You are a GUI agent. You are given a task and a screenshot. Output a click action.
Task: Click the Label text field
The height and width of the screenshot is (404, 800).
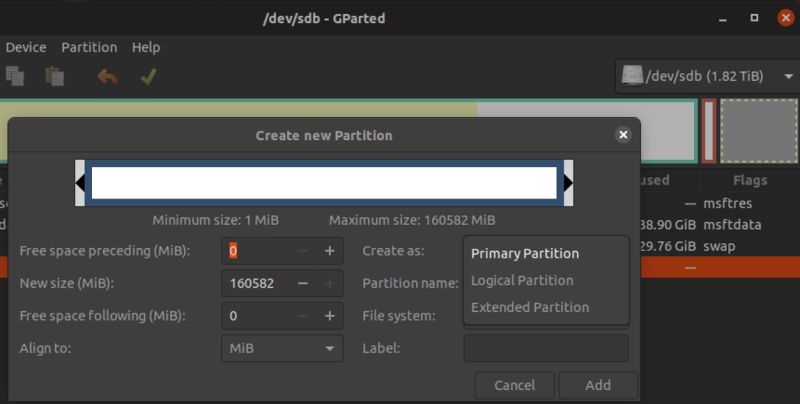click(x=546, y=348)
